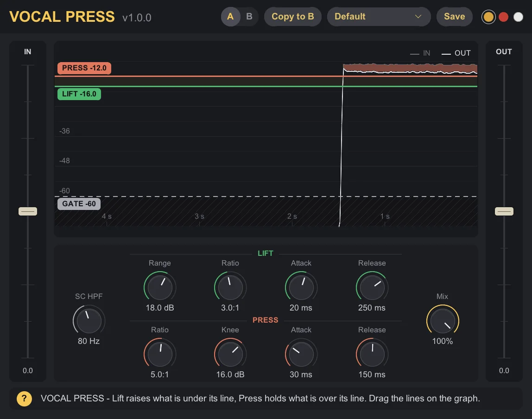
Task: Save the current preset
Action: click(454, 17)
